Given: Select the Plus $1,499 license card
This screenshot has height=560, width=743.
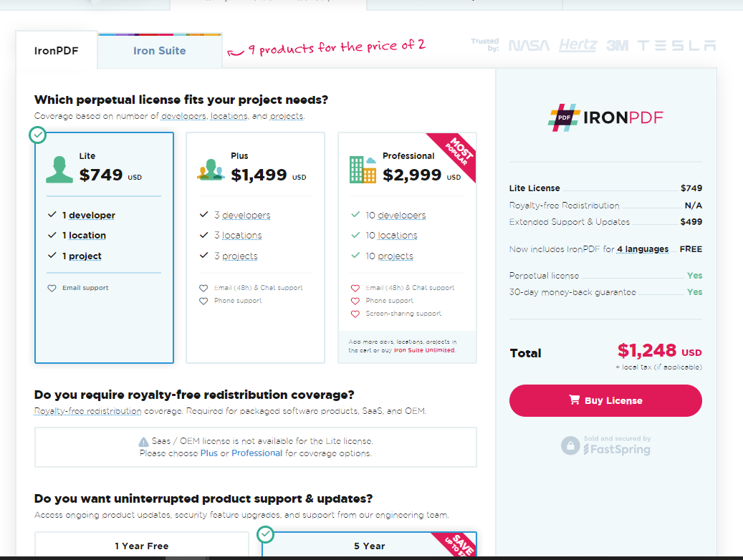Looking at the screenshot, I should coord(255,247).
